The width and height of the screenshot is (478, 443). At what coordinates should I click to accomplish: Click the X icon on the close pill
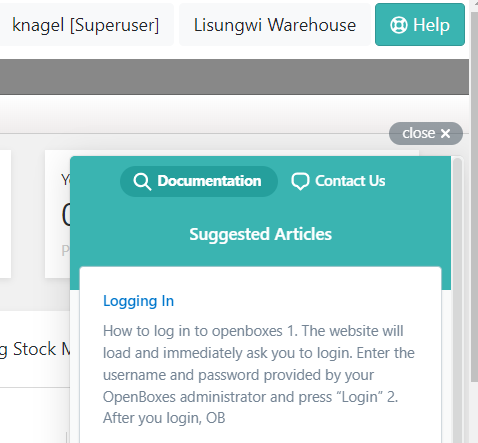click(445, 134)
